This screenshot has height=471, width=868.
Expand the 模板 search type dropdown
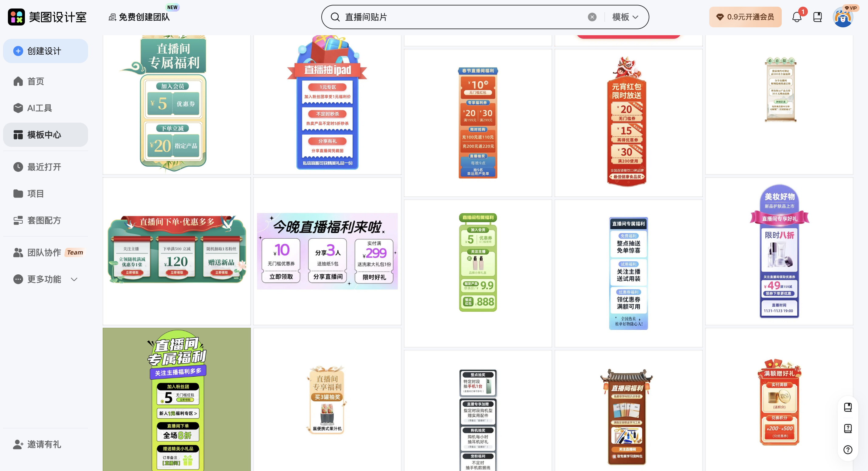coord(625,17)
